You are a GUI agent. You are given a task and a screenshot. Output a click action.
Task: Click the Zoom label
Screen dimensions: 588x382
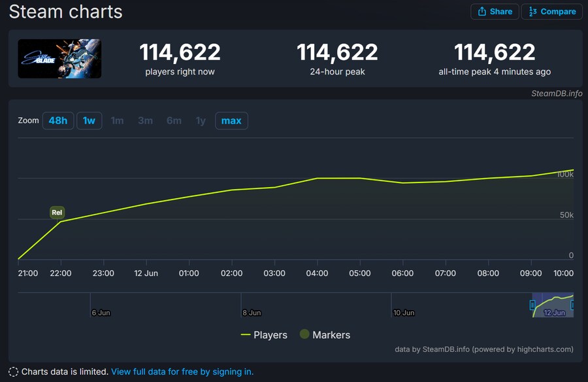click(x=29, y=120)
